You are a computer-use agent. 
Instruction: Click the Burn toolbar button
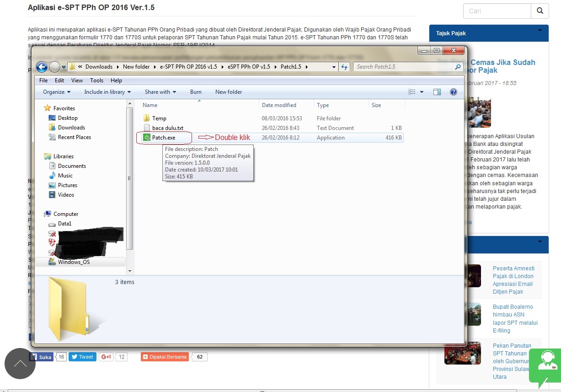pos(196,92)
